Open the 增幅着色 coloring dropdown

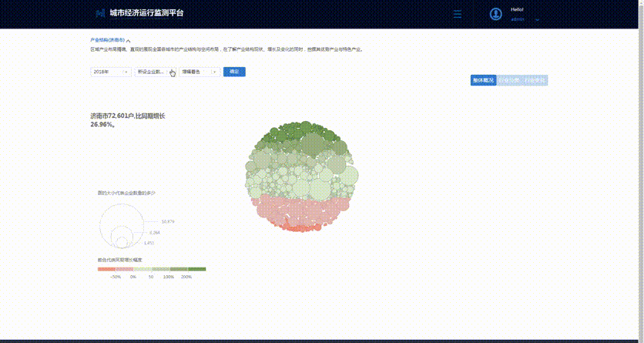(x=200, y=72)
